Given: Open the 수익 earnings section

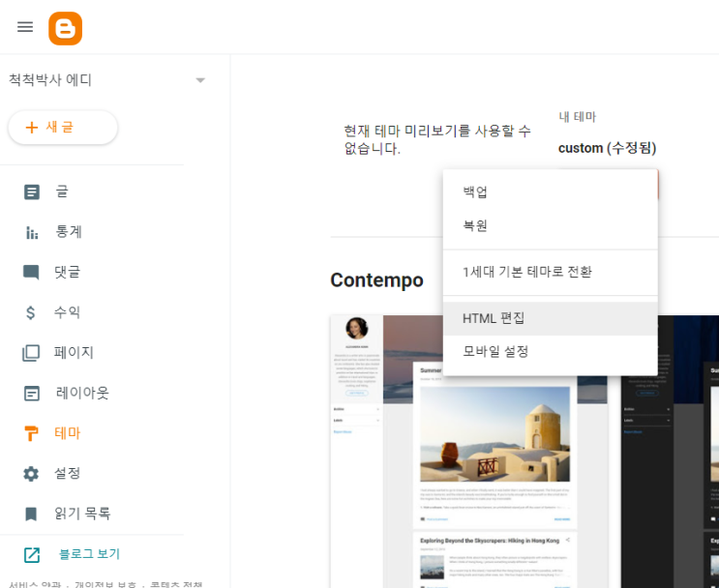Looking at the screenshot, I should (68, 312).
